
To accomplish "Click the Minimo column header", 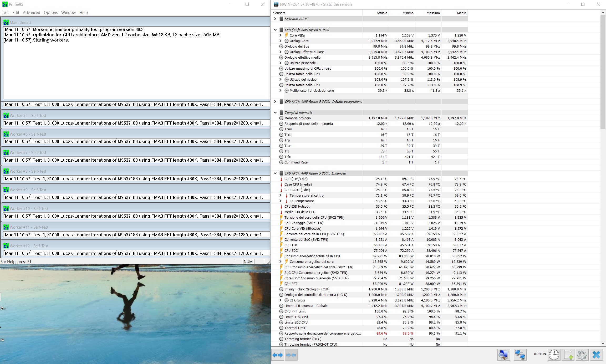I will [402, 13].
